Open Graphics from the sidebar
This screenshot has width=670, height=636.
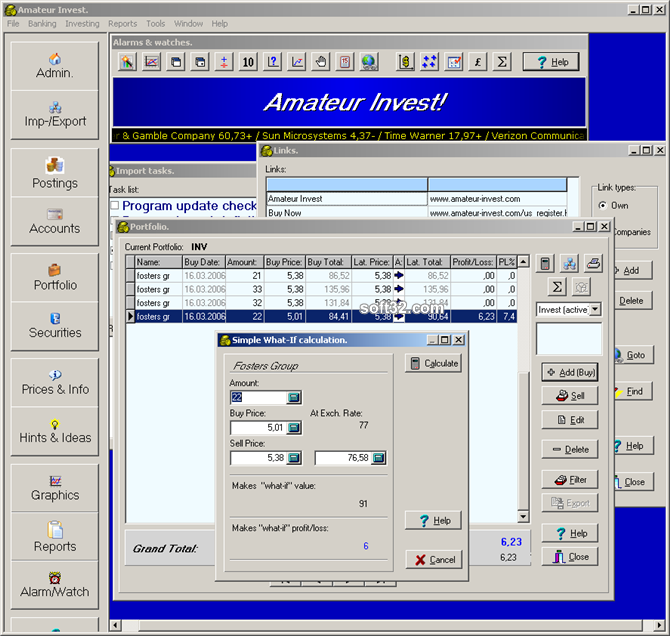[55, 488]
